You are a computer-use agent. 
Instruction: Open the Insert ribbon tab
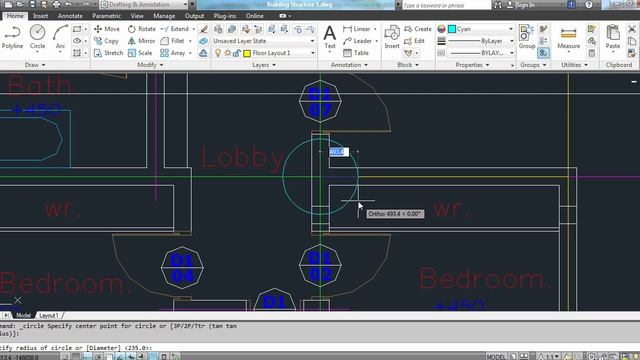40,16
